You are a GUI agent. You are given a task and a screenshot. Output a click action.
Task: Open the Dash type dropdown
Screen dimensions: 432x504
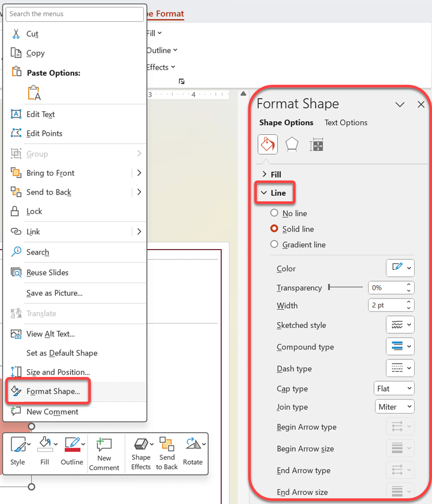point(400,368)
